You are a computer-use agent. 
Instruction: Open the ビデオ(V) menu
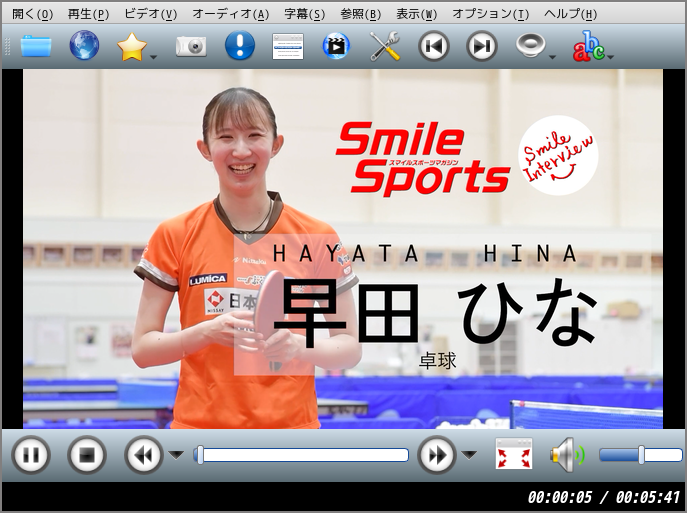pos(151,14)
